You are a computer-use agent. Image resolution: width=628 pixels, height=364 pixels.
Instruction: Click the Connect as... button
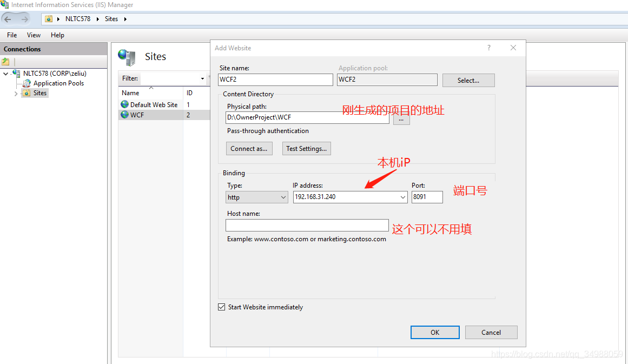(249, 149)
